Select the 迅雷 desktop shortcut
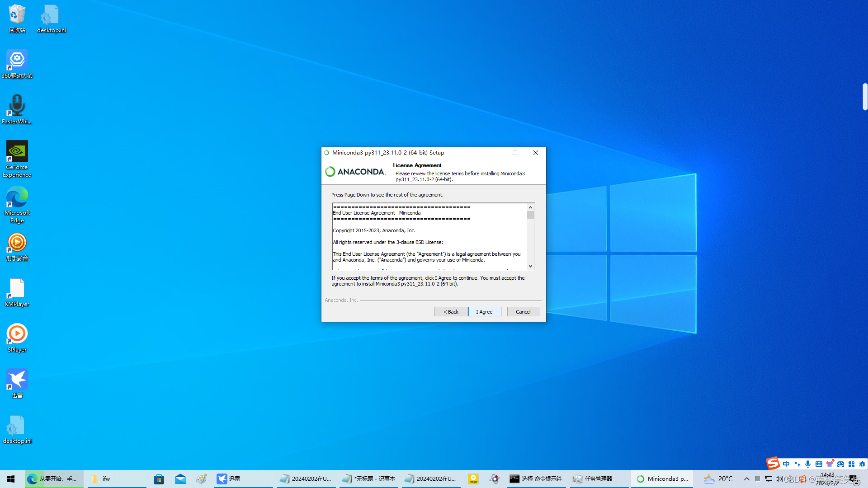 [17, 384]
